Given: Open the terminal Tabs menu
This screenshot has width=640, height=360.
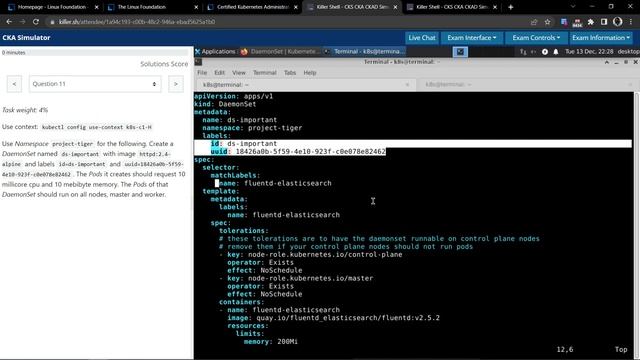Looking at the screenshot, I should [290, 73].
